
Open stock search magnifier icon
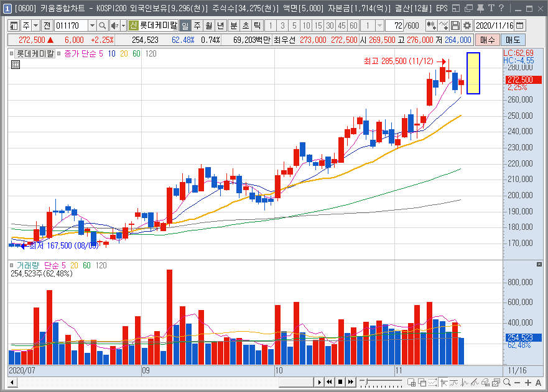coord(103,25)
